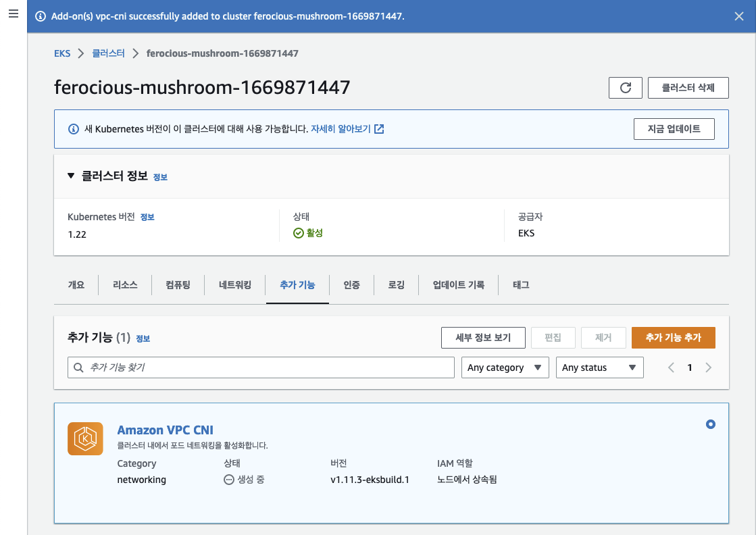
Task: Click the green 활성 status check icon
Action: pyautogui.click(x=299, y=233)
